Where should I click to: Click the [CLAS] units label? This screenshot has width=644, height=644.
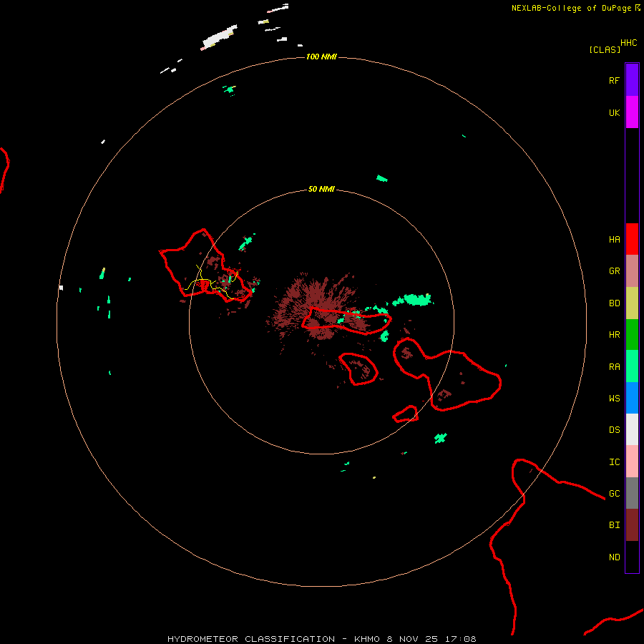point(605,49)
